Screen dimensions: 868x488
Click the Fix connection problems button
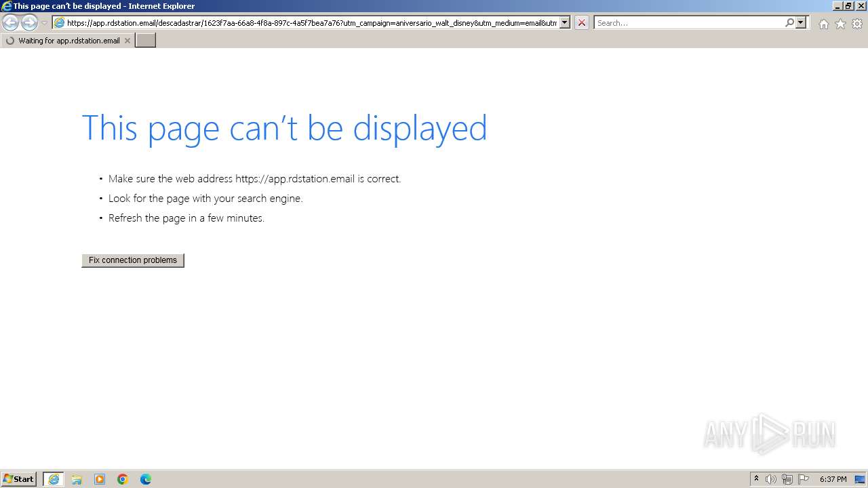(133, 260)
